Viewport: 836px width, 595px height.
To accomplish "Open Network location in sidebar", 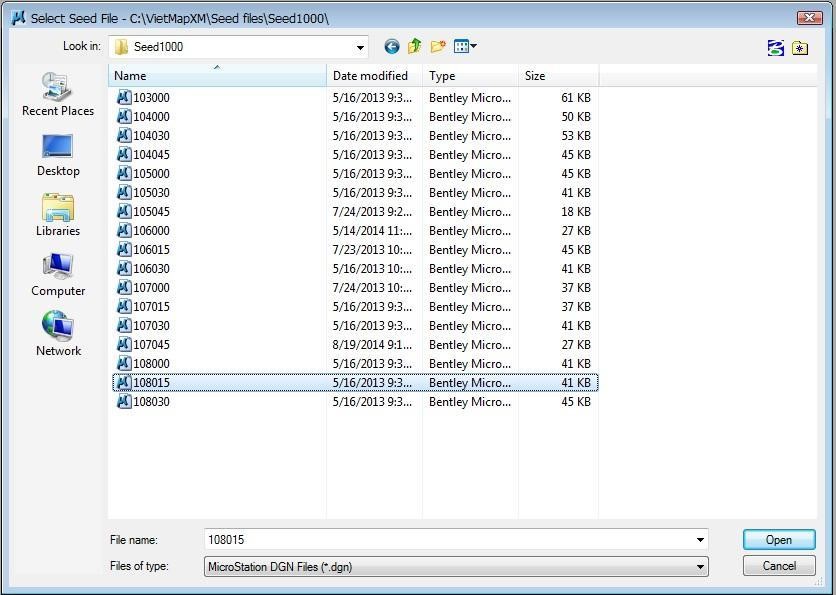I will coord(58,335).
